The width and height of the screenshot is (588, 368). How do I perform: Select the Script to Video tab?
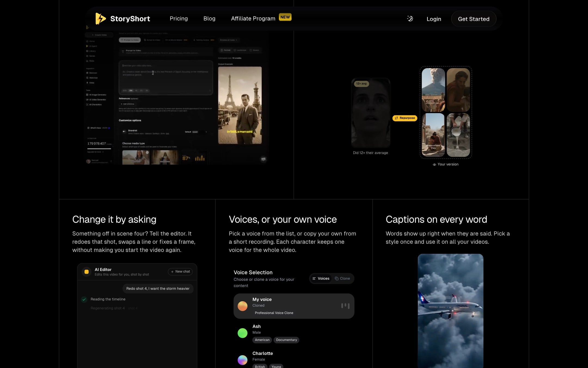click(x=152, y=40)
